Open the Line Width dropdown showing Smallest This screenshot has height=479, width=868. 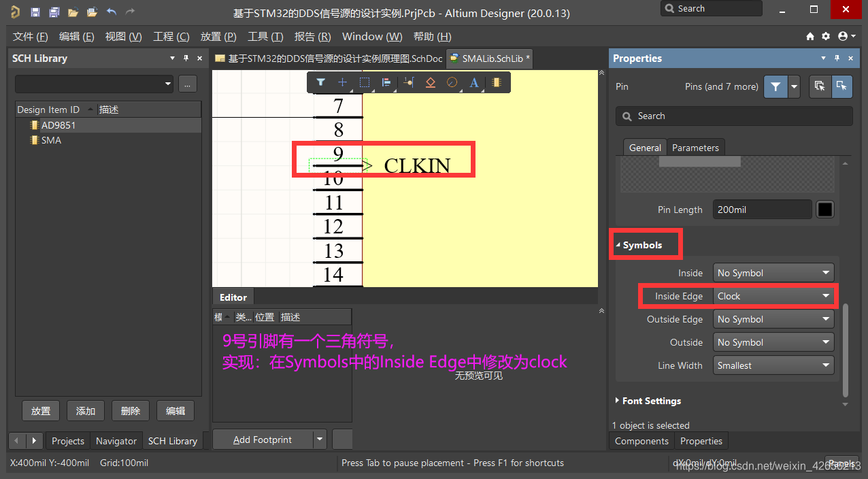[x=773, y=365]
